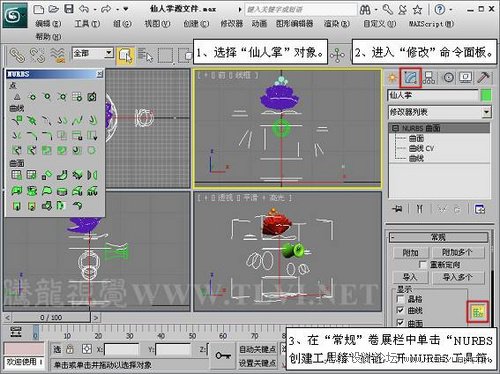500x374 pixels.
Task: Click the key filters key icon
Action: [223, 356]
